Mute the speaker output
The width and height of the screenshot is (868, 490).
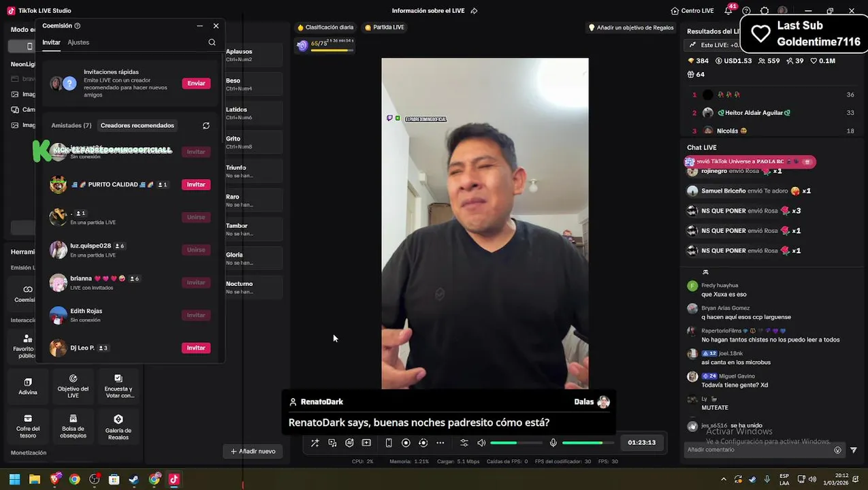tap(481, 443)
